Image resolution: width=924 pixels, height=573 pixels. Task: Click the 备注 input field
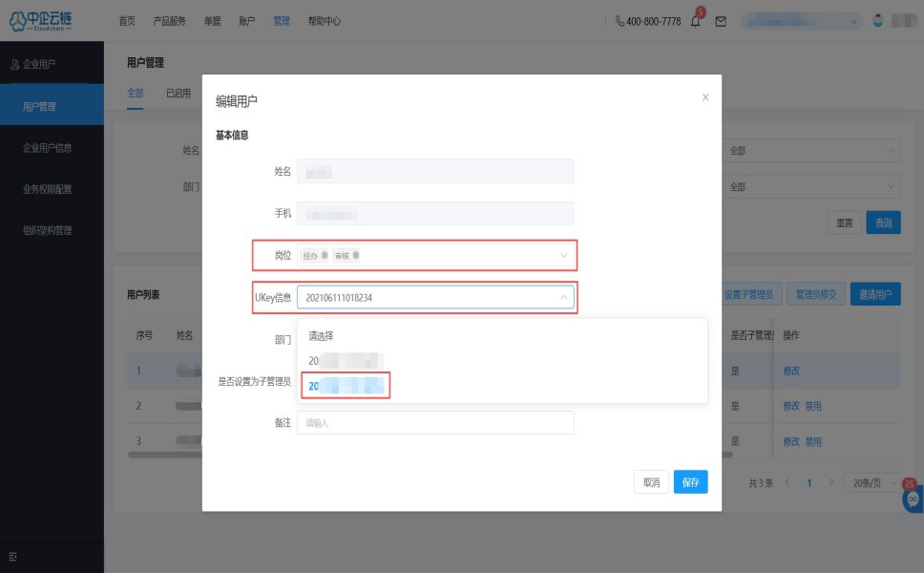[x=435, y=422]
